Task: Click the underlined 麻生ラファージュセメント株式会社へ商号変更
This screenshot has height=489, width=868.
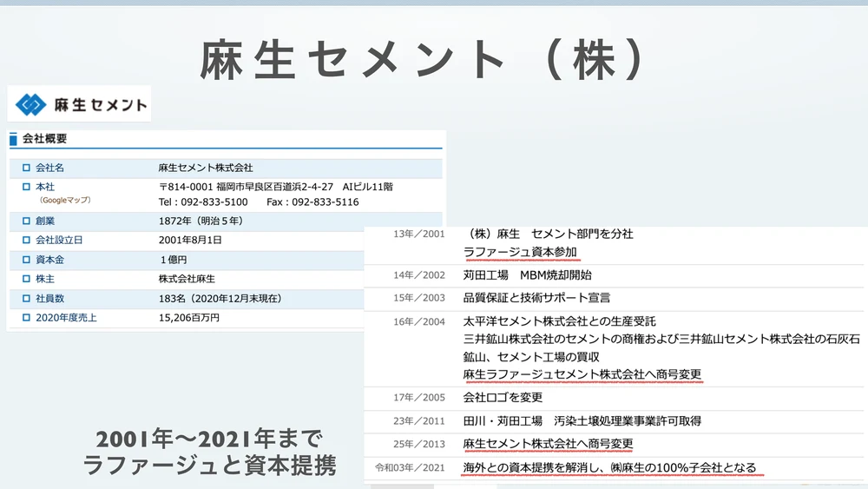Action: (x=582, y=375)
